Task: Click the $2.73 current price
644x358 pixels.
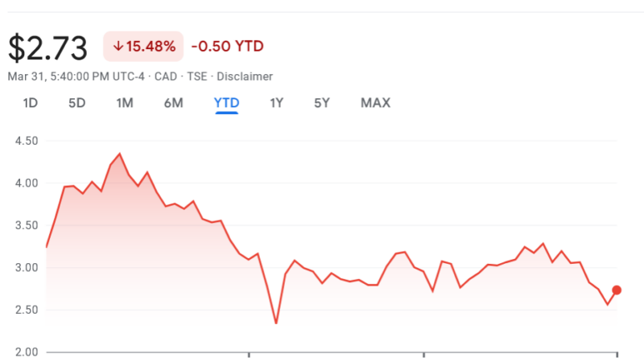Action: pyautogui.click(x=48, y=48)
